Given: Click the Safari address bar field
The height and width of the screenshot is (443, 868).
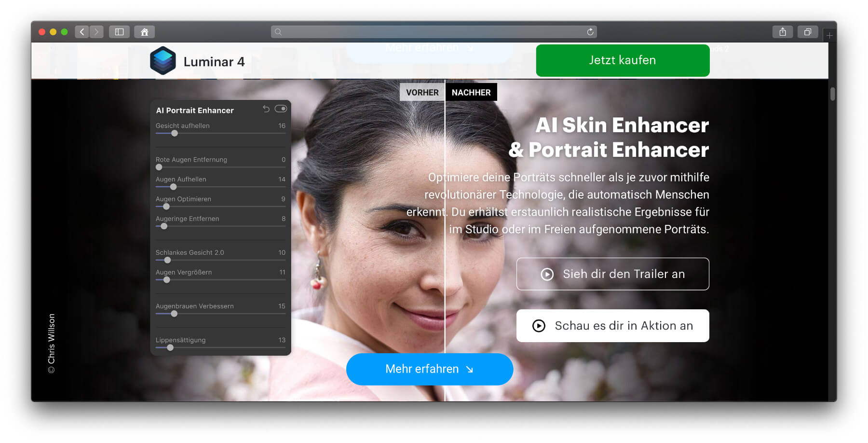Looking at the screenshot, I should click(434, 32).
